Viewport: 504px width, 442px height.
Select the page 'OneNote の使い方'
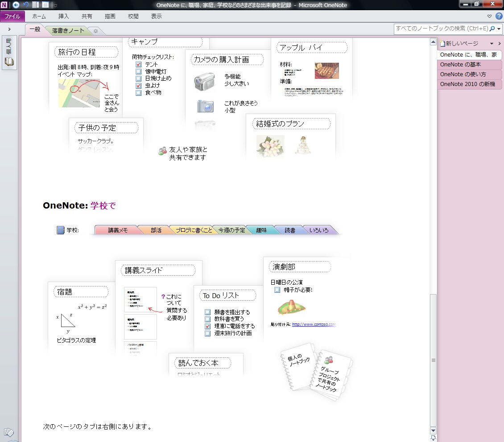pyautogui.click(x=469, y=74)
